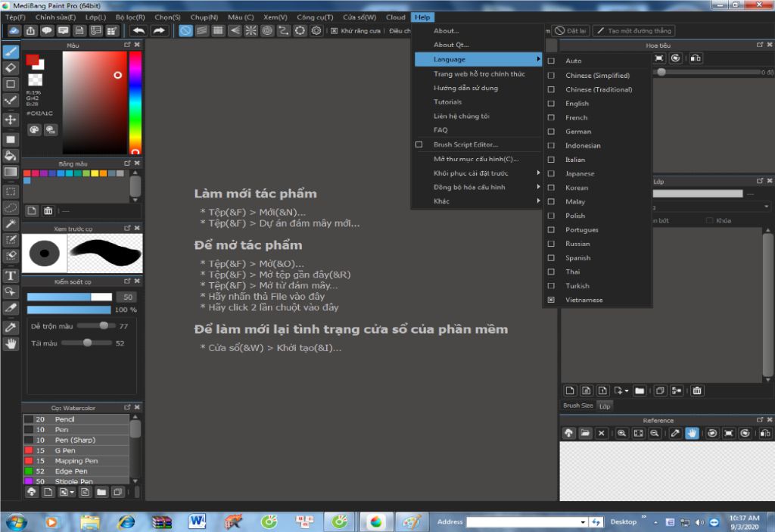Open the Cửa sổ(W) menu
The image size is (775, 532).
[359, 17]
